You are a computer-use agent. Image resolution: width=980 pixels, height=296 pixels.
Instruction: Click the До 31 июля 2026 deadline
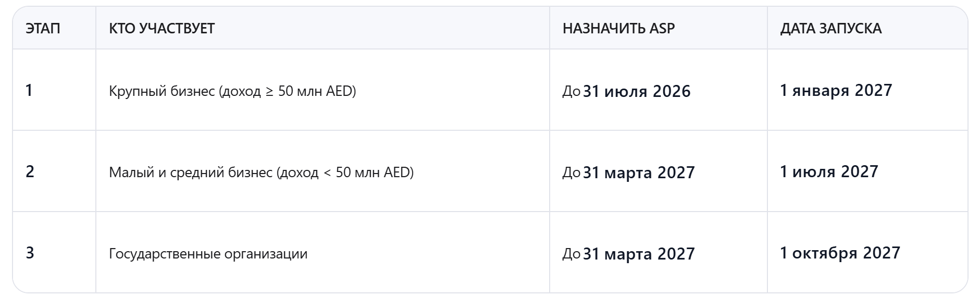tap(626, 91)
